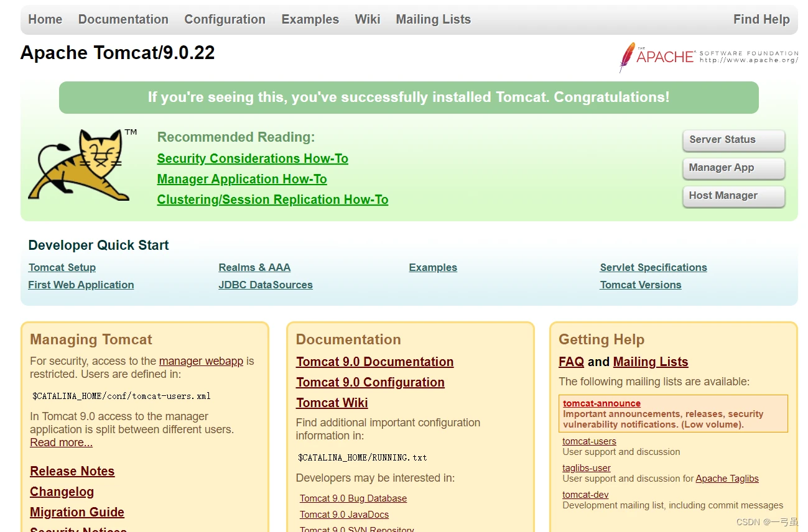Click the Managing Tomcat heading
The image size is (808, 532).
pos(91,339)
